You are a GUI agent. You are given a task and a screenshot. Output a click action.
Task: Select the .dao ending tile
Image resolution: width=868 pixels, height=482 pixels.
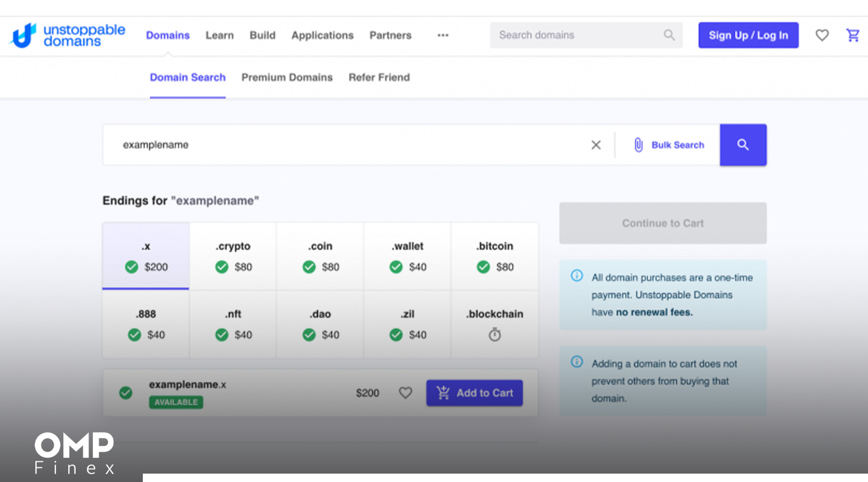(x=320, y=324)
